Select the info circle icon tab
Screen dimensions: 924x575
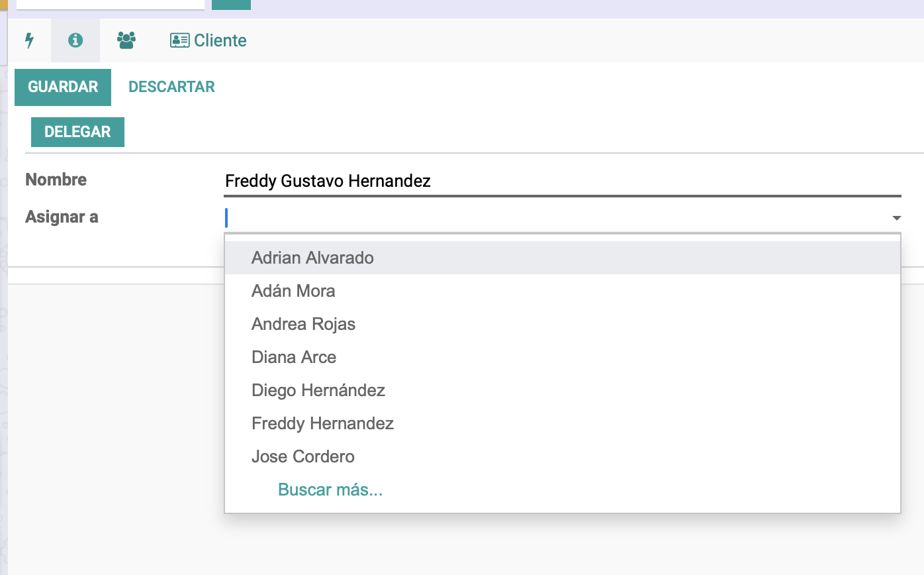point(75,40)
